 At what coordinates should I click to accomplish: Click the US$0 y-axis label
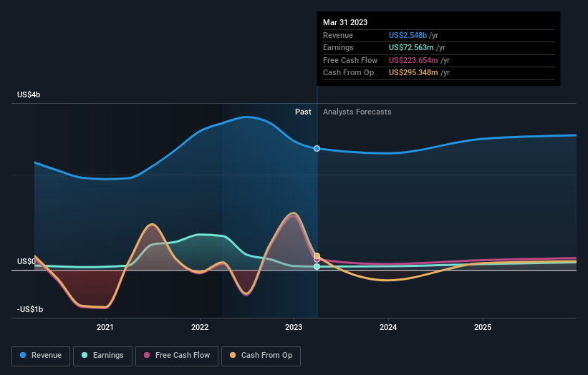tap(26, 261)
